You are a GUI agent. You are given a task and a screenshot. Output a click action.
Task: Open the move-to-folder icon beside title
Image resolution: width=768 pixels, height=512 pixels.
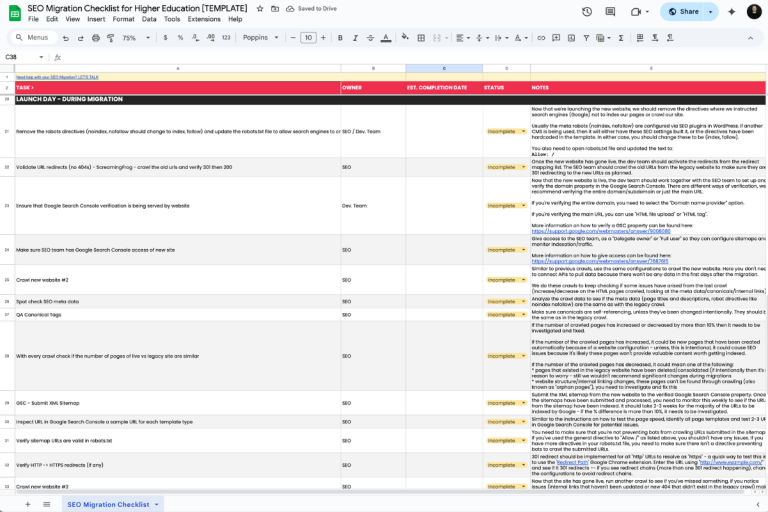(x=275, y=9)
